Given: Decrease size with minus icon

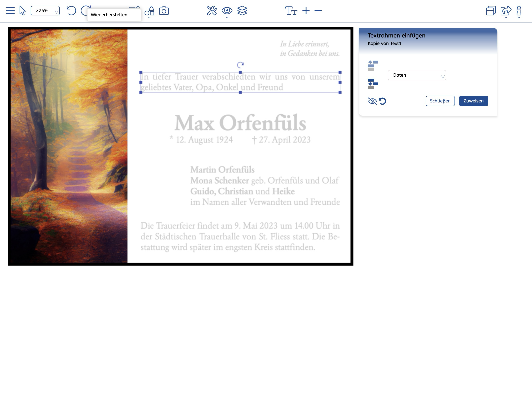Looking at the screenshot, I should point(318,11).
